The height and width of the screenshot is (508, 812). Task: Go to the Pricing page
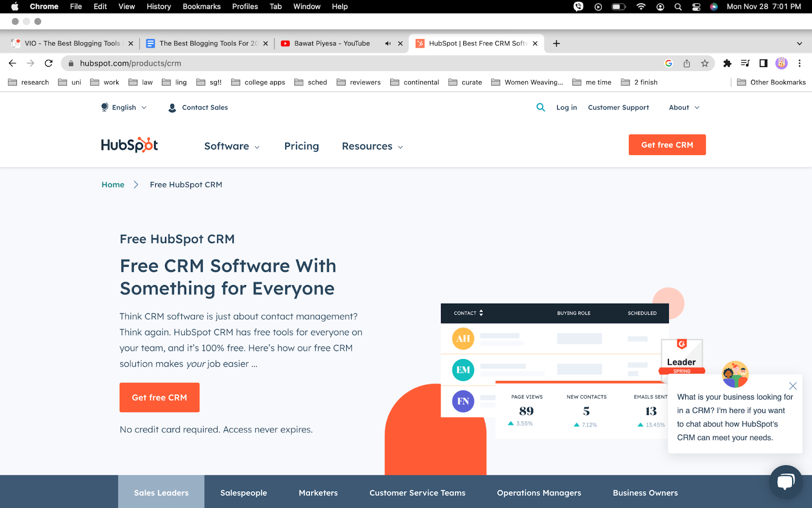tap(301, 146)
